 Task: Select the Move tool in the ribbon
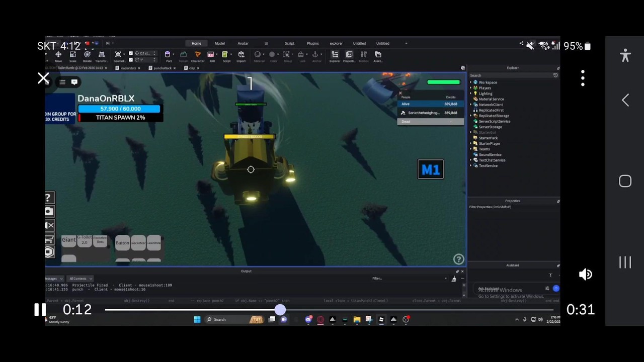(x=58, y=56)
